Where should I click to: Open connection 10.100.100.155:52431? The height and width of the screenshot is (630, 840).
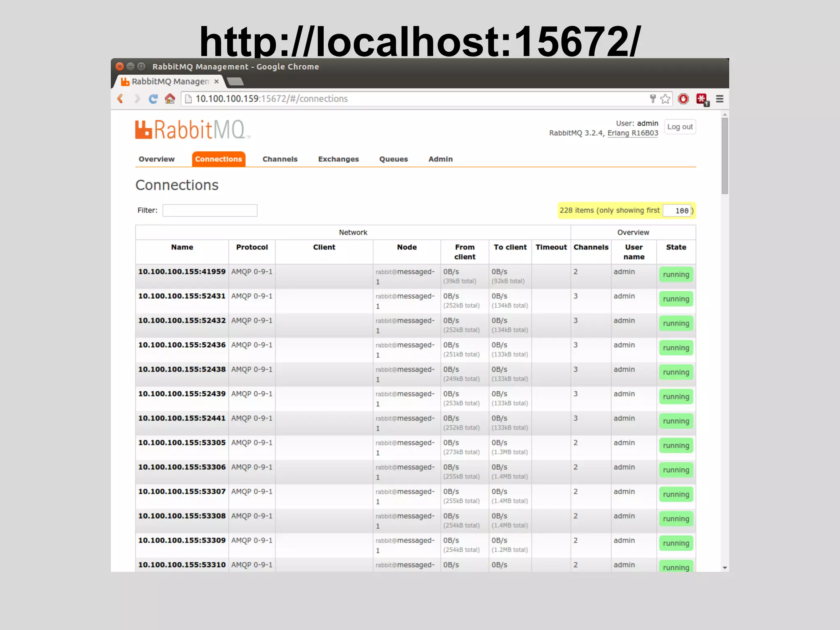(182, 296)
